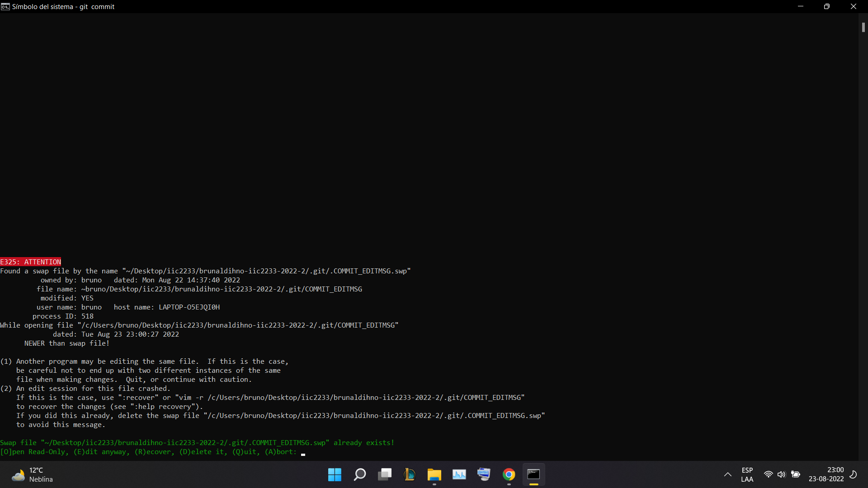Click the "file name: ~bruno/Desktop" line
This screenshot has height=488, width=868.
pyautogui.click(x=199, y=289)
